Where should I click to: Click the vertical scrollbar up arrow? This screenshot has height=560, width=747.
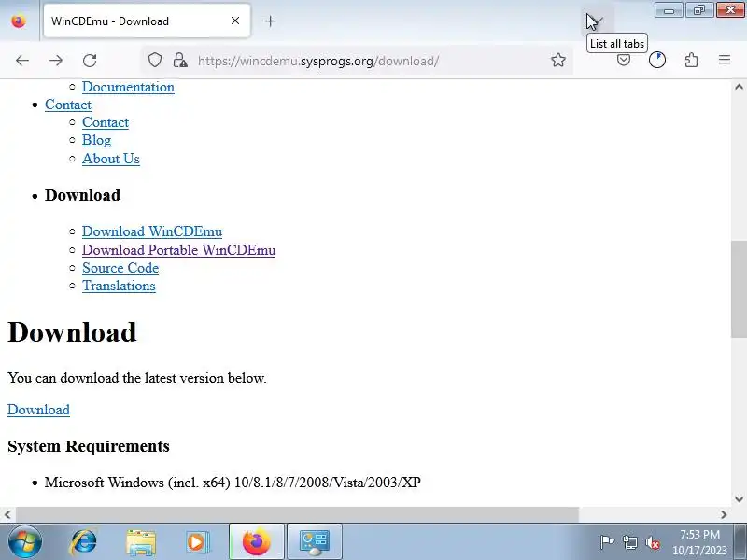coord(739,87)
